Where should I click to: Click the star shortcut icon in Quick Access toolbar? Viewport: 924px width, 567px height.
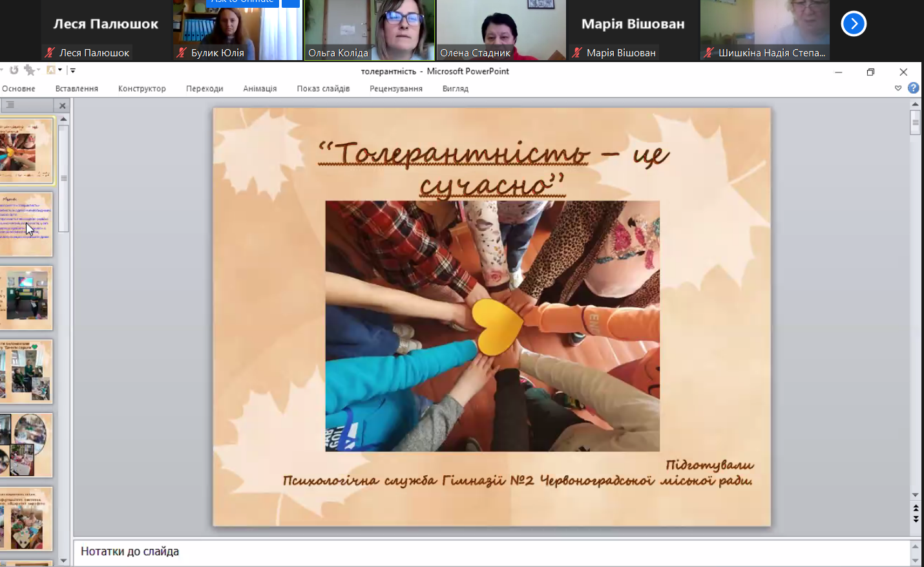click(30, 70)
